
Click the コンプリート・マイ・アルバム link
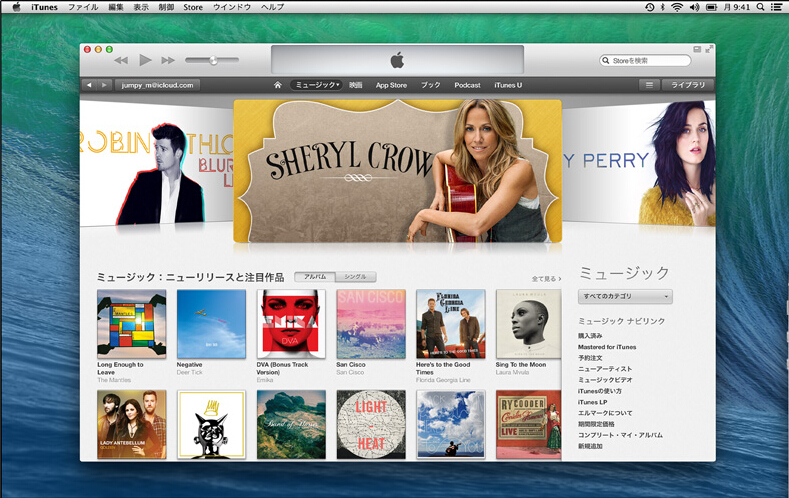coord(620,435)
